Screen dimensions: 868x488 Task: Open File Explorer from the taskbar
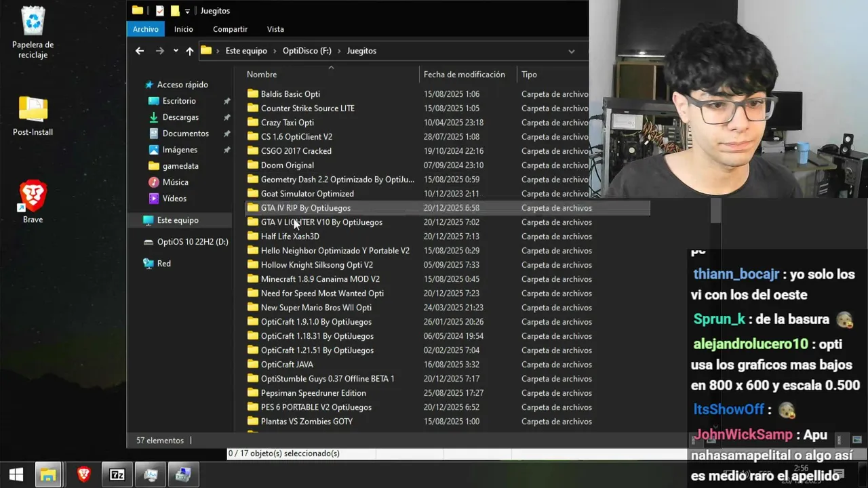(48, 474)
